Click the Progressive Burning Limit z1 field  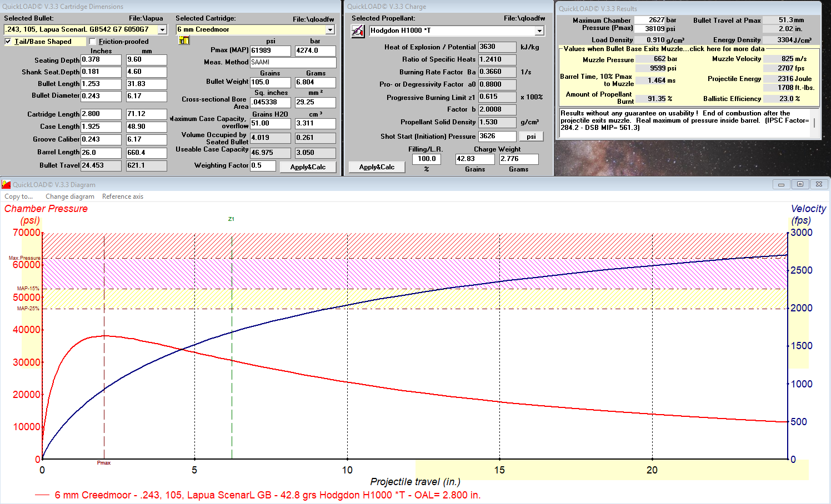(497, 97)
